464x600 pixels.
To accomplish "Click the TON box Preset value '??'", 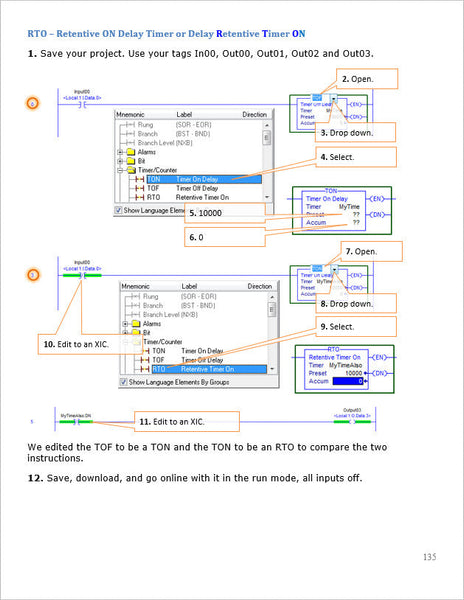I will 356,215.
